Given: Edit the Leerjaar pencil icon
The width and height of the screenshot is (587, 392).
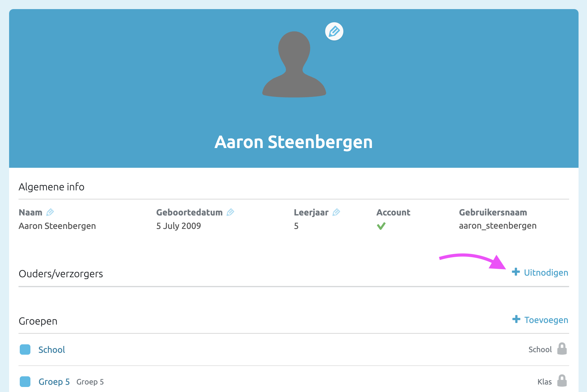Looking at the screenshot, I should 336,212.
